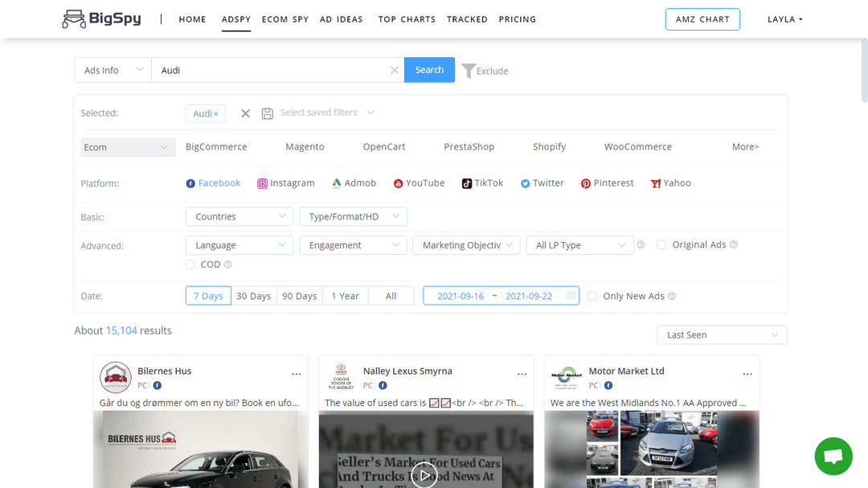Select the 30 Days date range
The width and height of the screenshot is (868, 488).
[253, 296]
